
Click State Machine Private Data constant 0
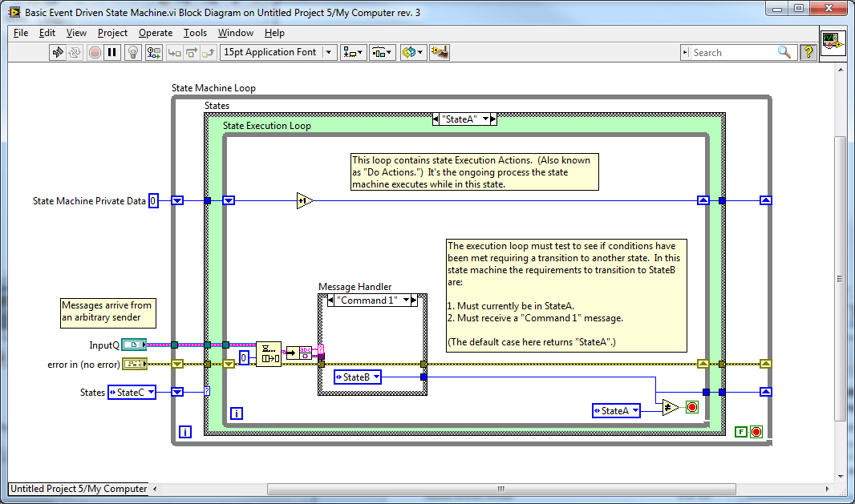pos(153,201)
